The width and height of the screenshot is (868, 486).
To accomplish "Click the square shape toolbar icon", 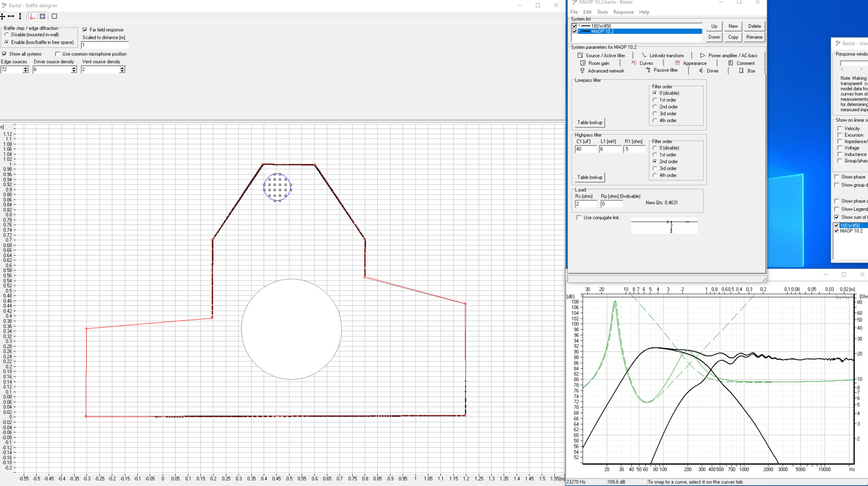I will click(x=54, y=16).
